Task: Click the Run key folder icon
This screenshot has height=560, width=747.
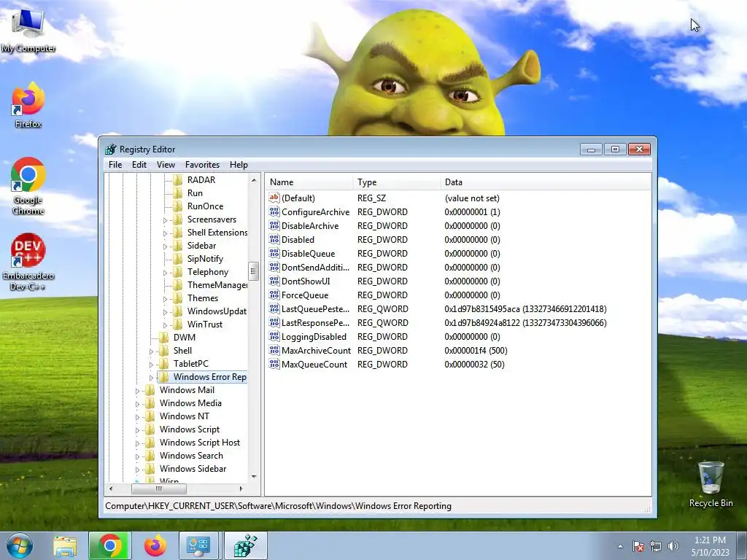Action: (178, 193)
